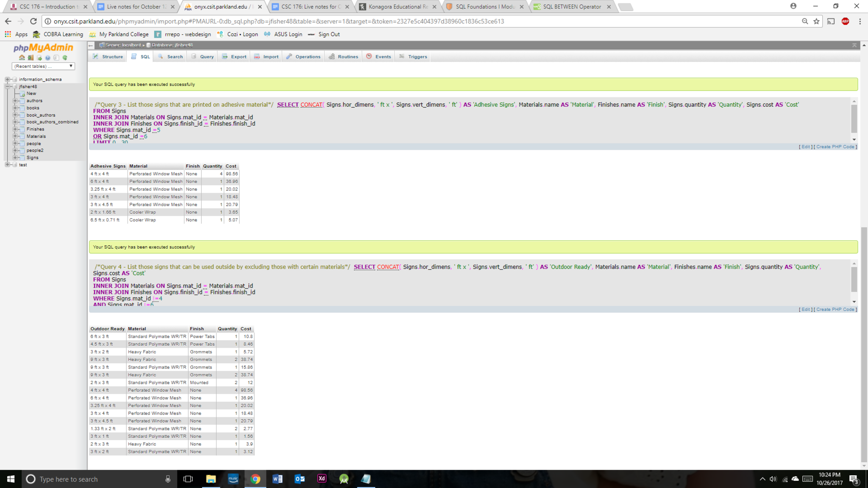Image resolution: width=868 pixels, height=488 pixels.
Task: Switch to the Structure tab
Action: coord(108,57)
